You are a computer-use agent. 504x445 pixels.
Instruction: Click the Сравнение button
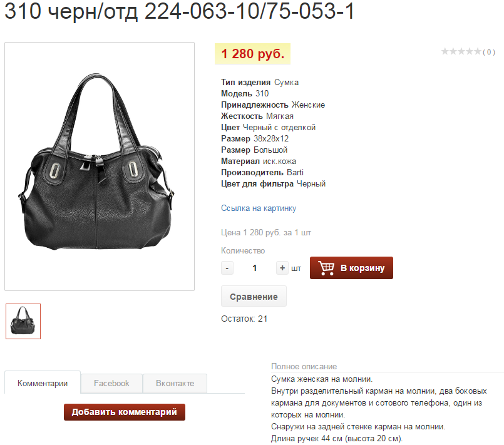pos(254,296)
